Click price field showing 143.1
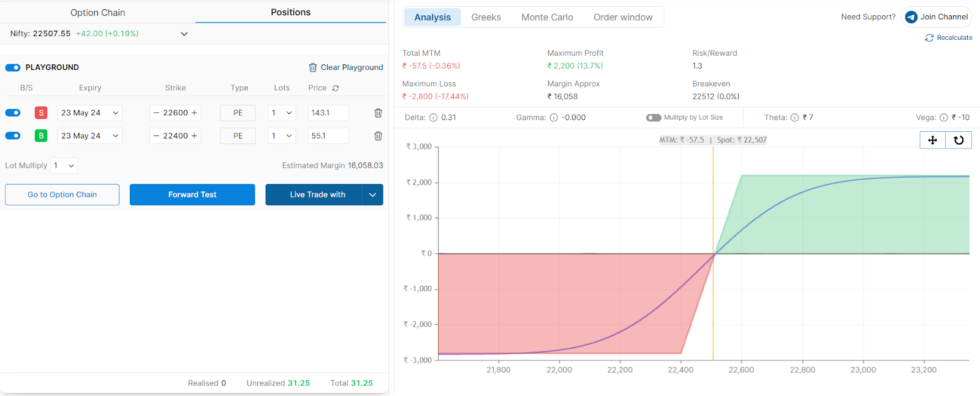Viewport: 980px width, 396px height. pyautogui.click(x=328, y=113)
